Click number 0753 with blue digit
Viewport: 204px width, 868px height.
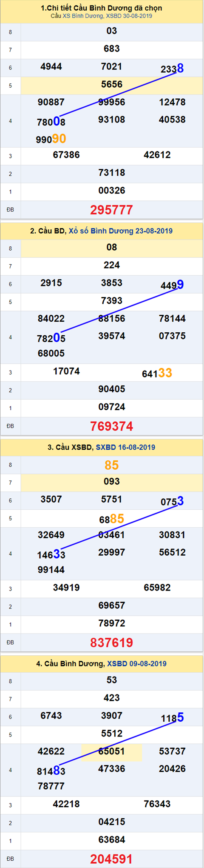[172, 501]
